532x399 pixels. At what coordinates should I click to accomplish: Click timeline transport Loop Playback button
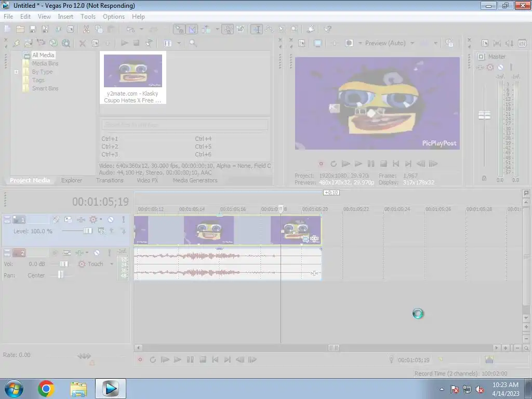[x=153, y=360]
